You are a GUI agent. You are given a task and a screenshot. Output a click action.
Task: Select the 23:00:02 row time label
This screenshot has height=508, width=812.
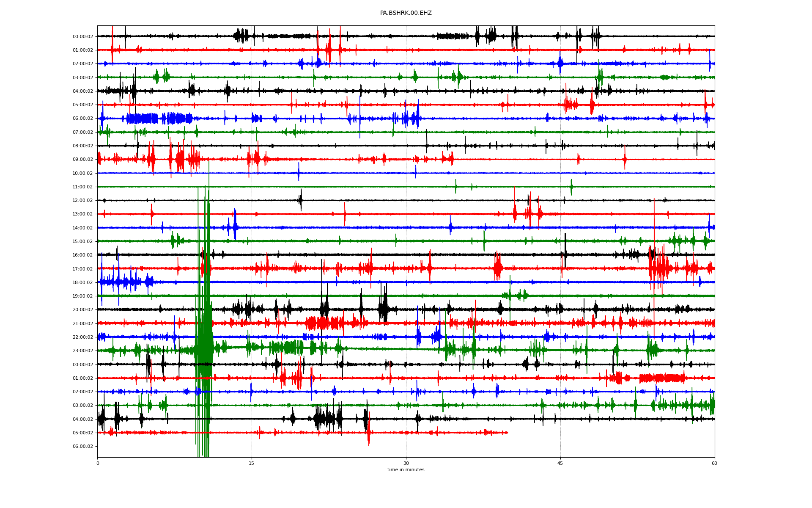click(82, 351)
